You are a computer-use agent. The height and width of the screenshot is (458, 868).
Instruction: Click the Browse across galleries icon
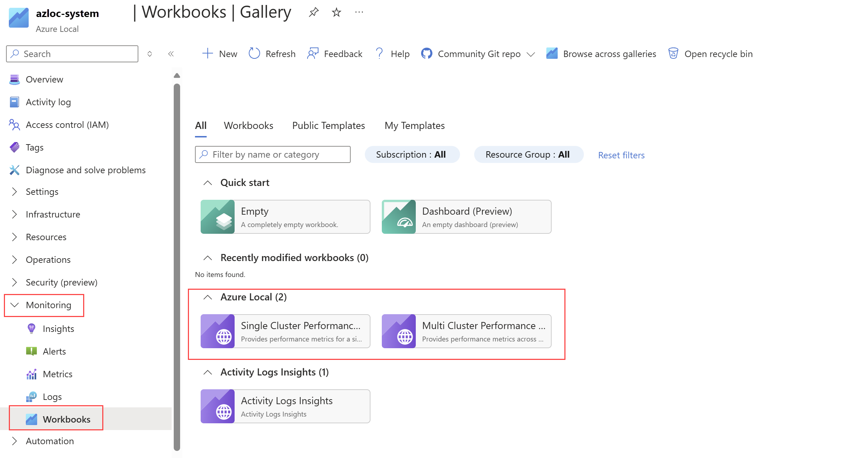(552, 53)
